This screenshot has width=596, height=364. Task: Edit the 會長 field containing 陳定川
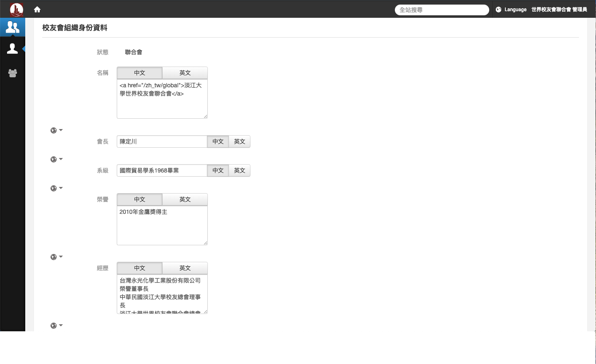pyautogui.click(x=162, y=141)
